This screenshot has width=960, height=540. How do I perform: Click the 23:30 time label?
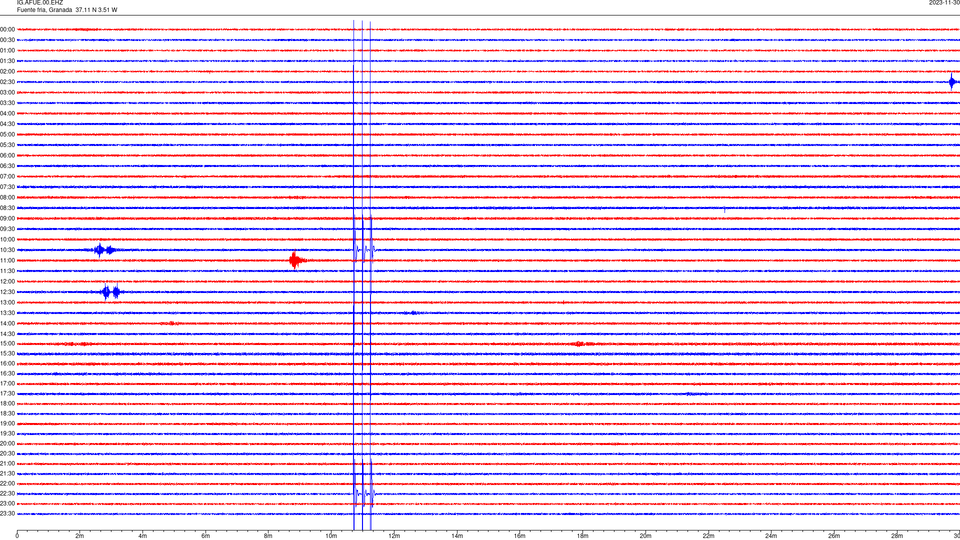tap(7, 514)
